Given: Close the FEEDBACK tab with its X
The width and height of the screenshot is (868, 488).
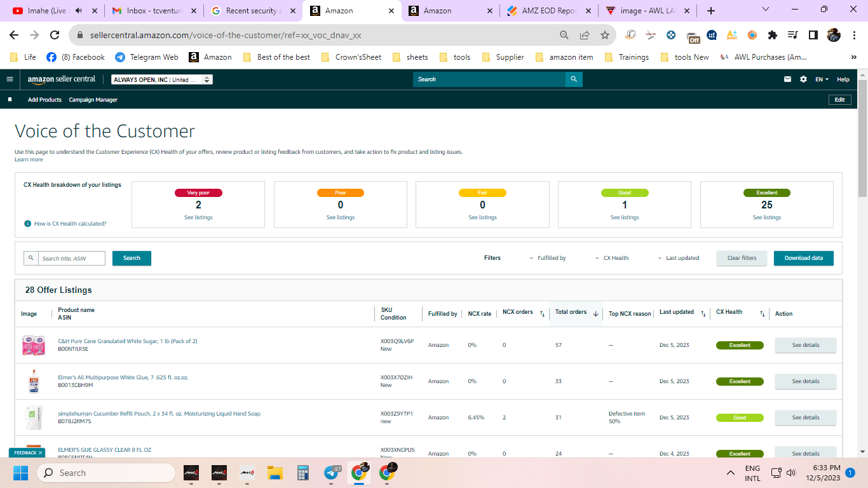Looking at the screenshot, I should point(40,453).
